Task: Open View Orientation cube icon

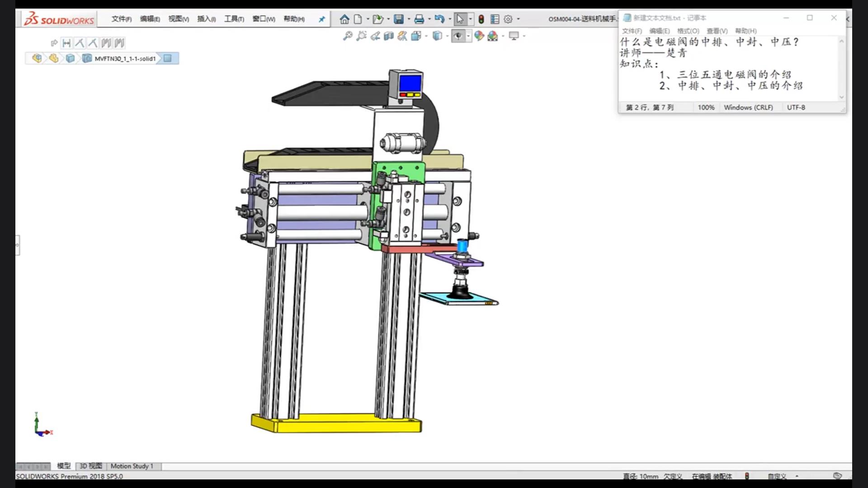Action: (416, 36)
